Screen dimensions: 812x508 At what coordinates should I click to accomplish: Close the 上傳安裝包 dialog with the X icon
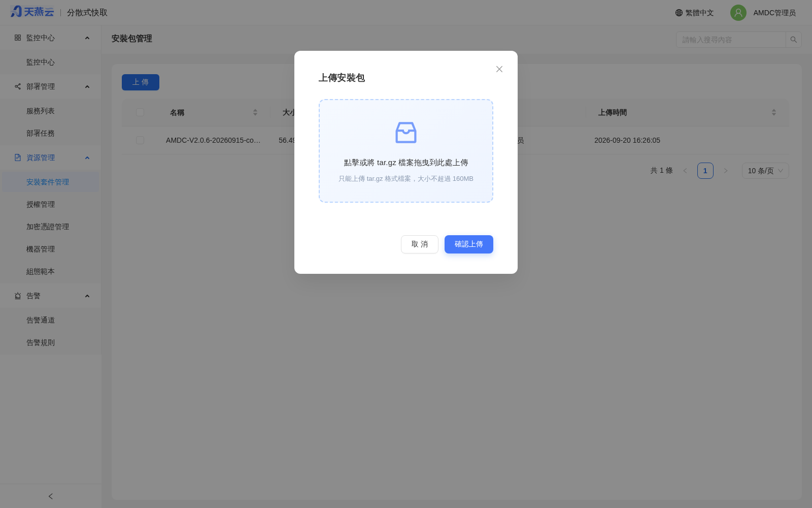tap(499, 69)
